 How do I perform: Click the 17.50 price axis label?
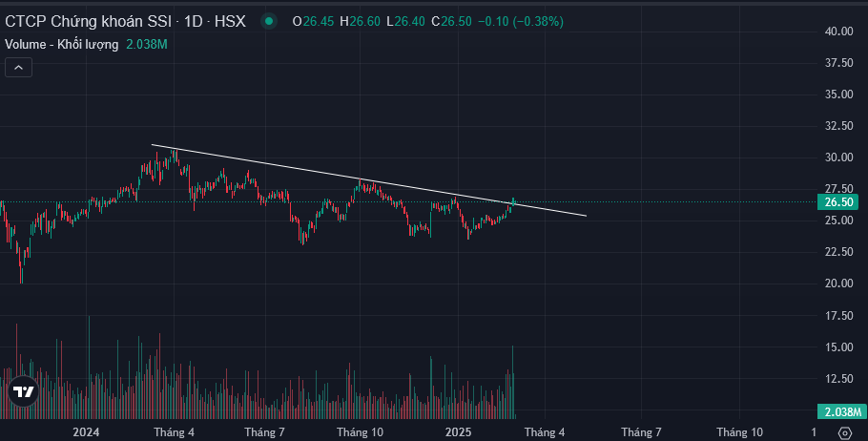tap(838, 316)
